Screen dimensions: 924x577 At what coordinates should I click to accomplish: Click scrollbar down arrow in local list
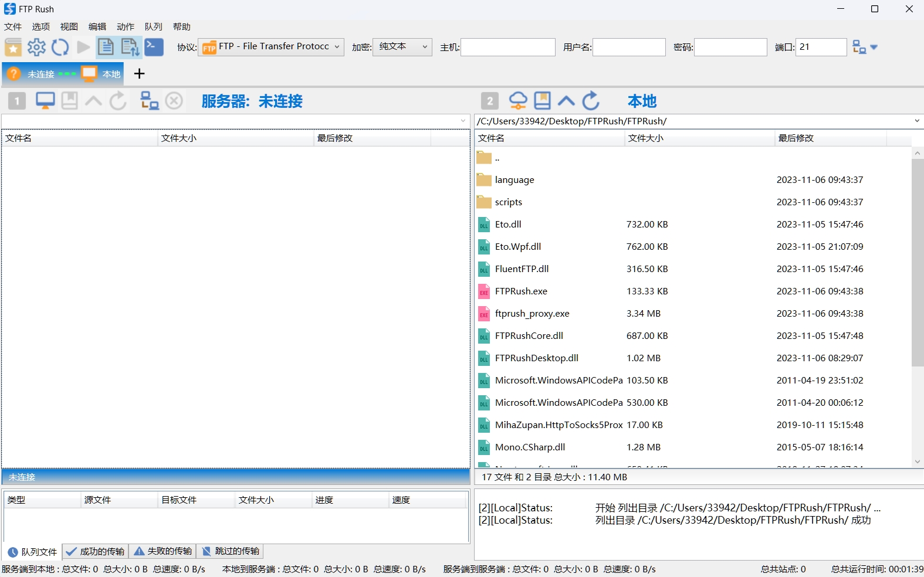918,461
